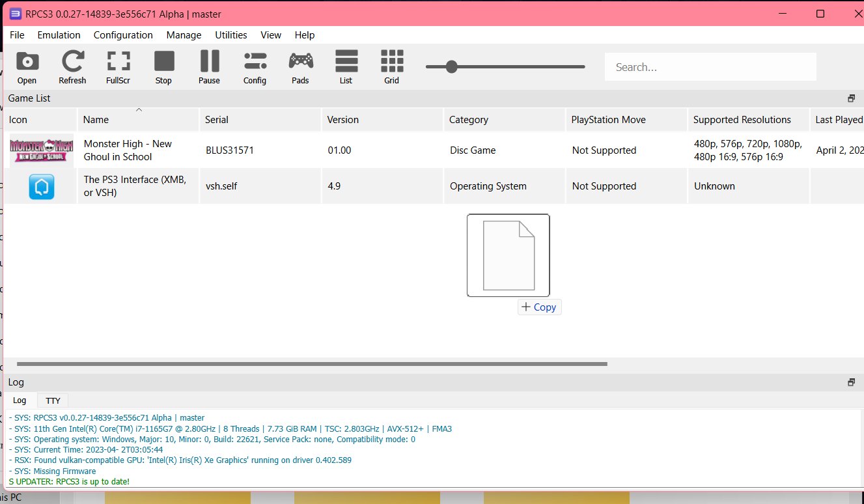Open the Manage menu
The image size is (864, 504).
pyautogui.click(x=184, y=35)
